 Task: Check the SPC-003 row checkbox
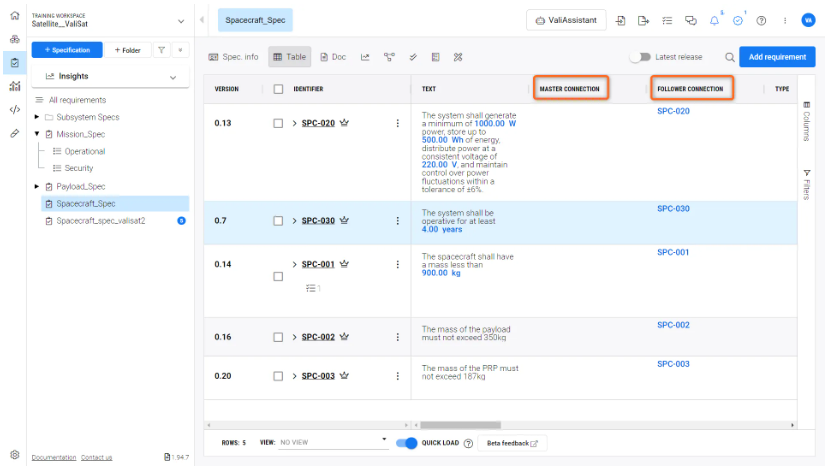click(x=278, y=376)
